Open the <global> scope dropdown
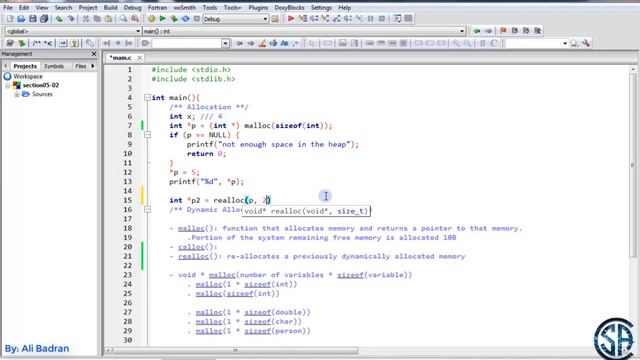Image resolution: width=640 pixels, height=360 pixels. coord(138,31)
